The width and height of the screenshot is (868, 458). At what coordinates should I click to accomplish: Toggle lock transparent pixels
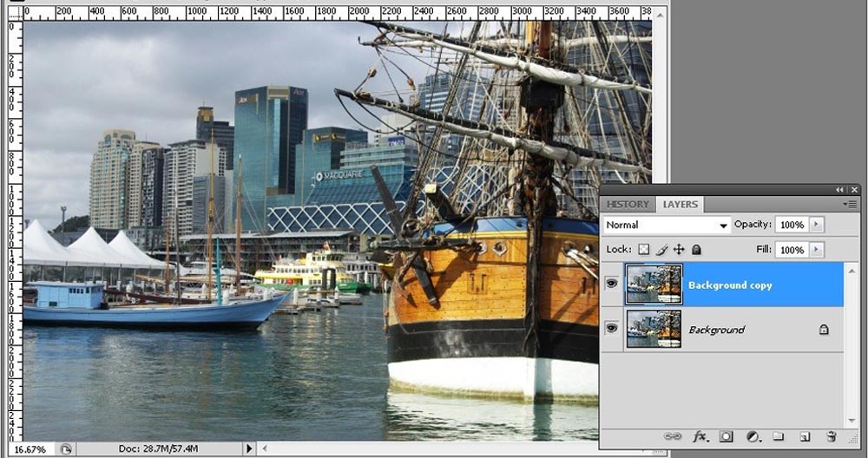click(643, 250)
